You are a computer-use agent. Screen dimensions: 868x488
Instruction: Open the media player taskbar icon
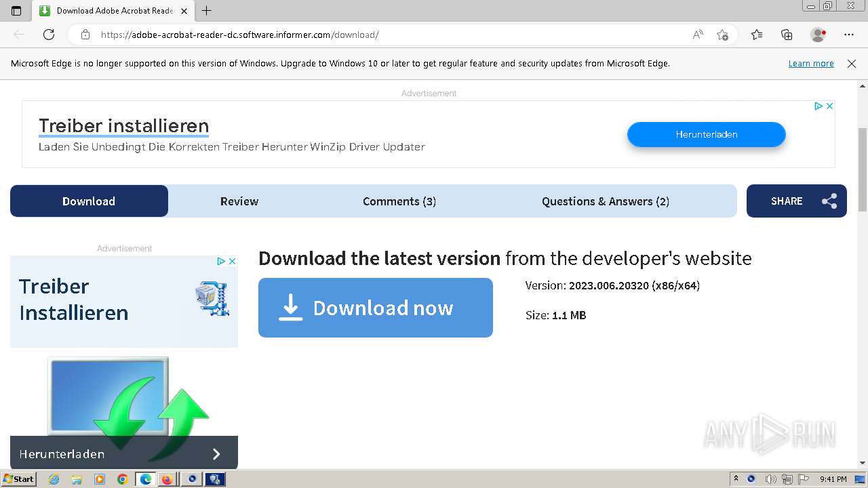[x=100, y=479]
